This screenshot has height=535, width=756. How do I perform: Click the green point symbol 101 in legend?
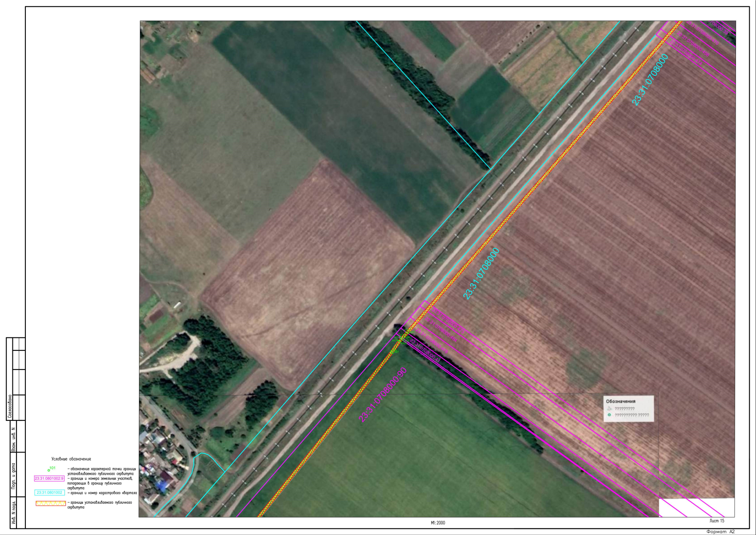(49, 469)
